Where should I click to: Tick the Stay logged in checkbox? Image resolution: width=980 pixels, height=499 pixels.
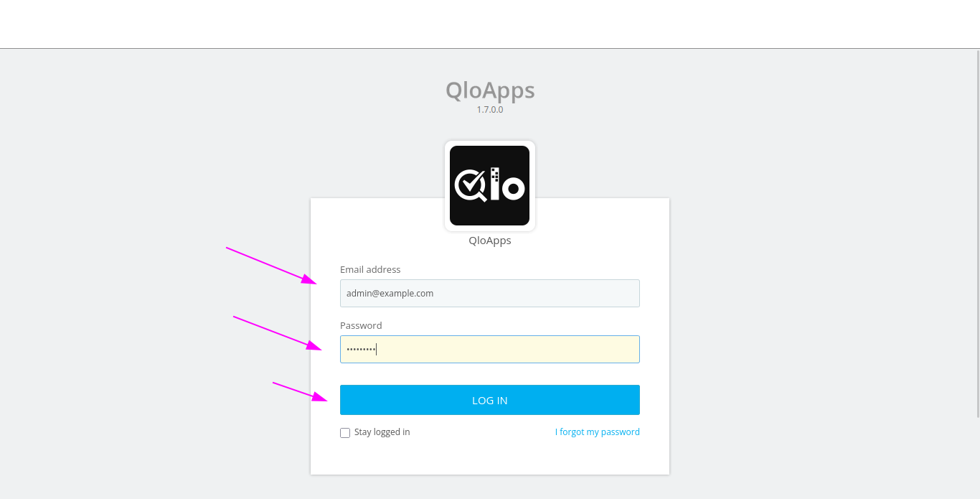(345, 433)
